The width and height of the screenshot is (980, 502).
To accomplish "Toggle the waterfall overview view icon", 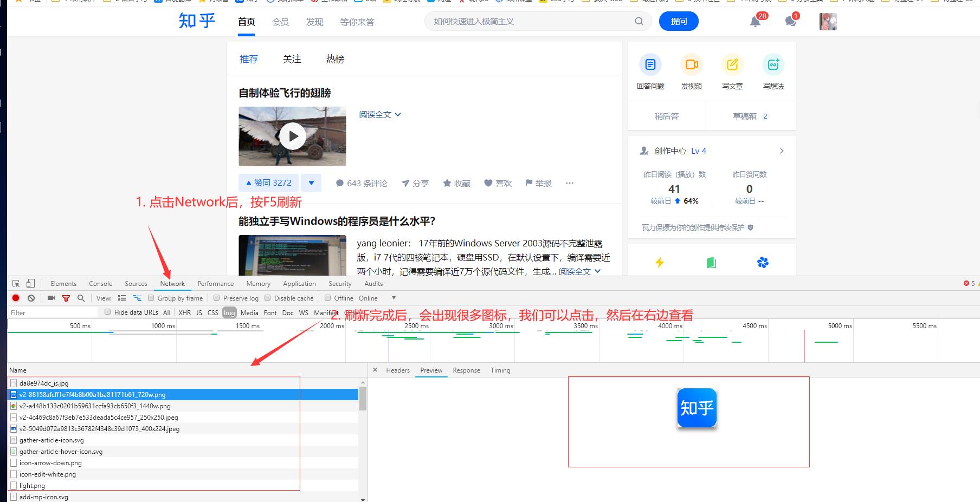I will coord(137,298).
